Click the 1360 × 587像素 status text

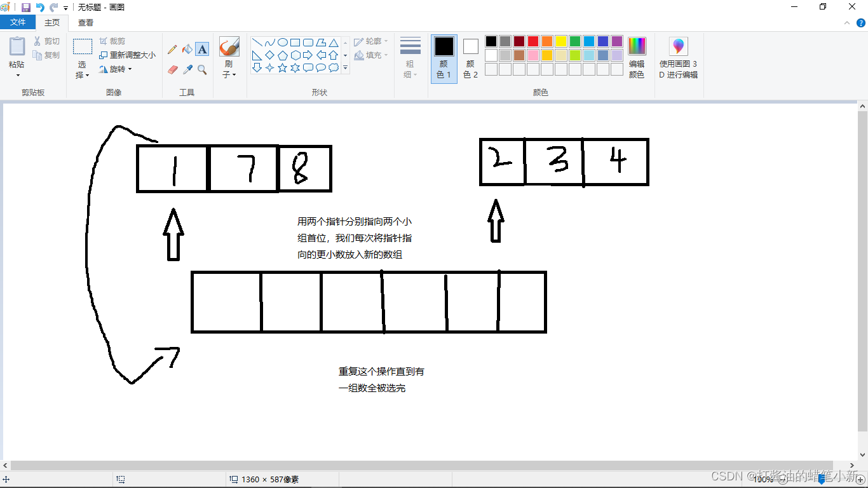click(270, 480)
